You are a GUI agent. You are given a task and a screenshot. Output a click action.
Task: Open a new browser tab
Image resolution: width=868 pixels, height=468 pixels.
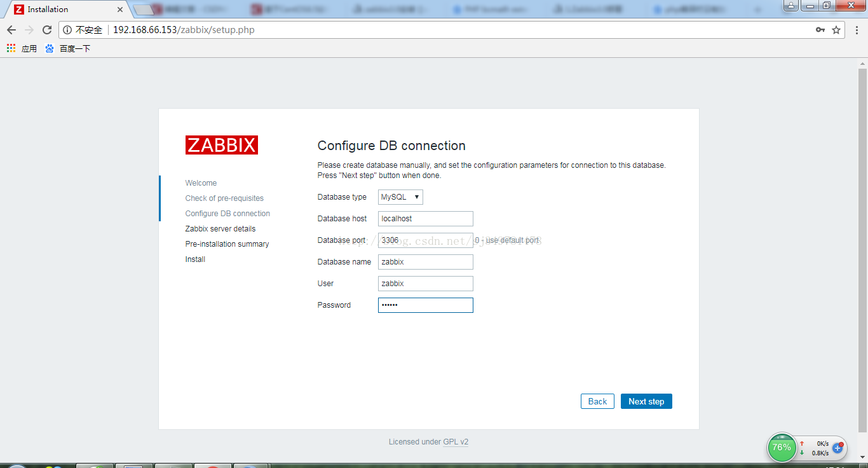pos(144,10)
